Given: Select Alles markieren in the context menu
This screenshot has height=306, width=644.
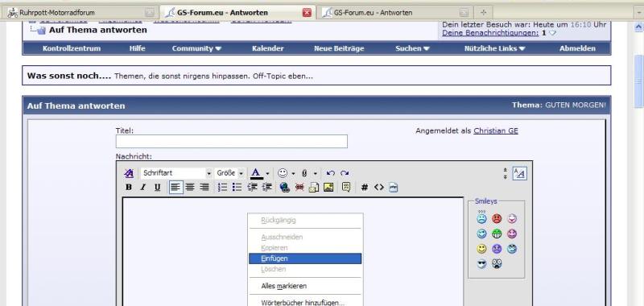Looking at the screenshot, I should (x=284, y=286).
